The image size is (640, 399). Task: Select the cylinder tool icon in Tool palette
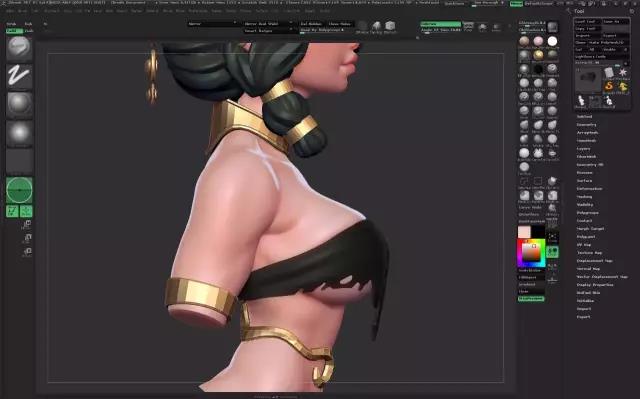pos(609,73)
